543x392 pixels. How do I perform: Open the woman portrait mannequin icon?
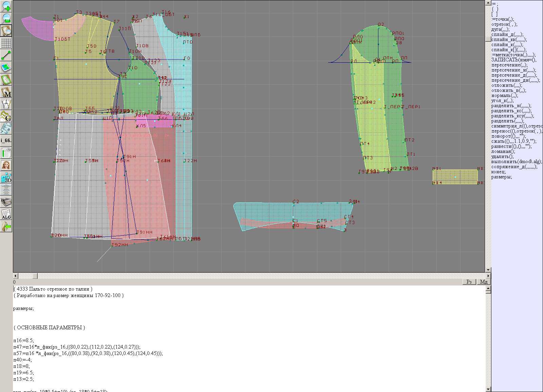[x=6, y=165]
